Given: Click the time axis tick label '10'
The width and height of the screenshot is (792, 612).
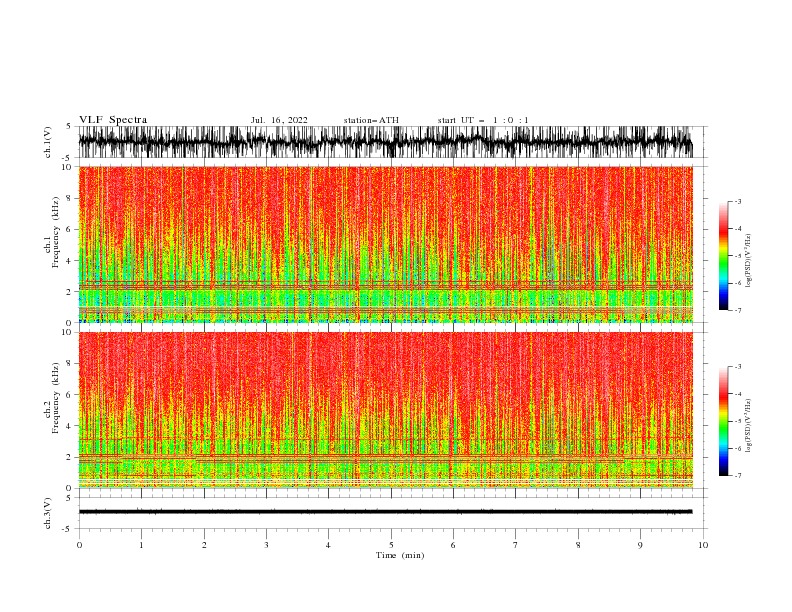Looking at the screenshot, I should click(x=703, y=545).
